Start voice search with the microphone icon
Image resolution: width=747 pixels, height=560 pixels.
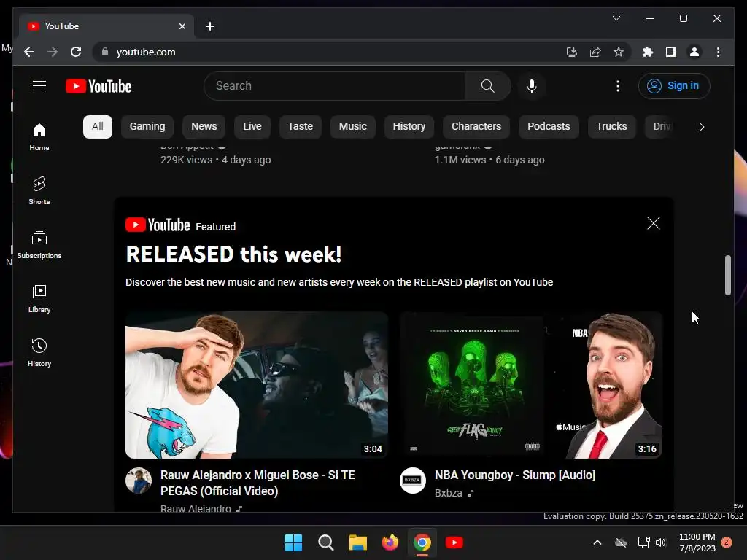click(x=532, y=86)
